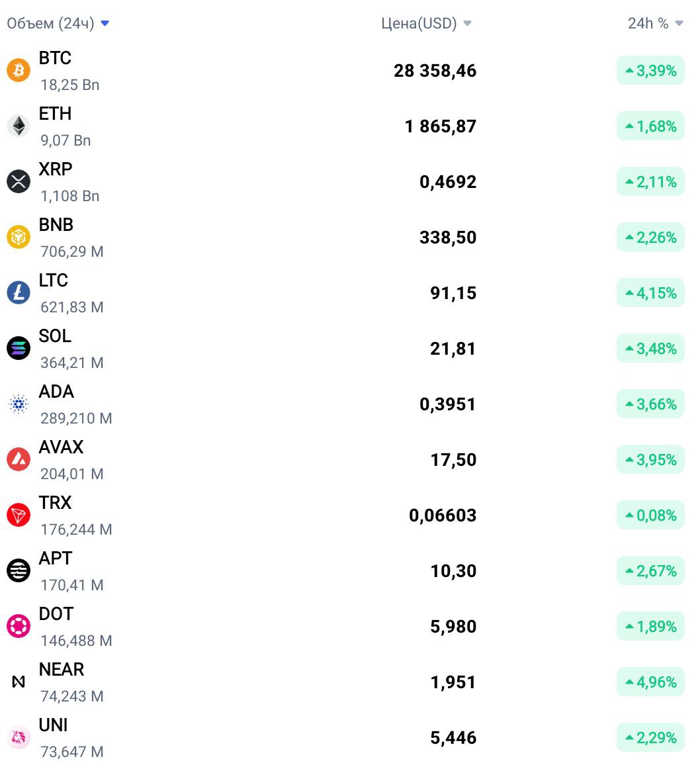Tap the TRON TRX icon
700x765 pixels.
point(19,516)
